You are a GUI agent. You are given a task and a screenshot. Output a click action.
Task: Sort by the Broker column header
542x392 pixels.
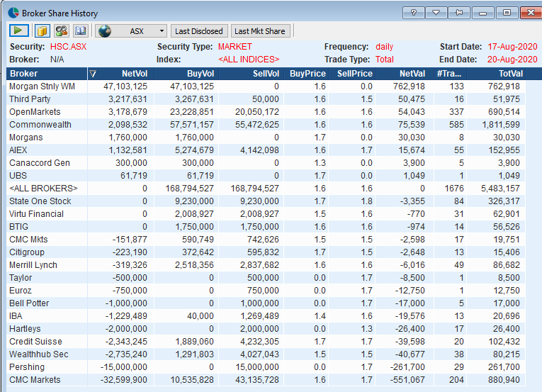pyautogui.click(x=47, y=74)
